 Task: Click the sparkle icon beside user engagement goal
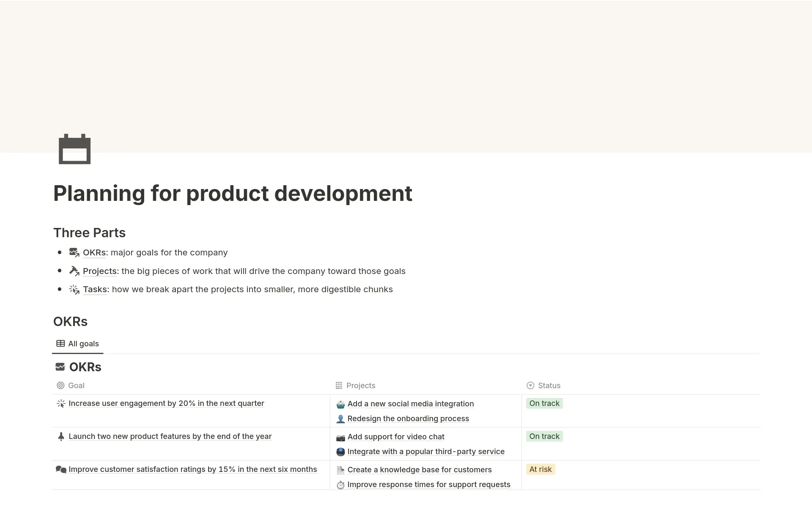click(60, 403)
